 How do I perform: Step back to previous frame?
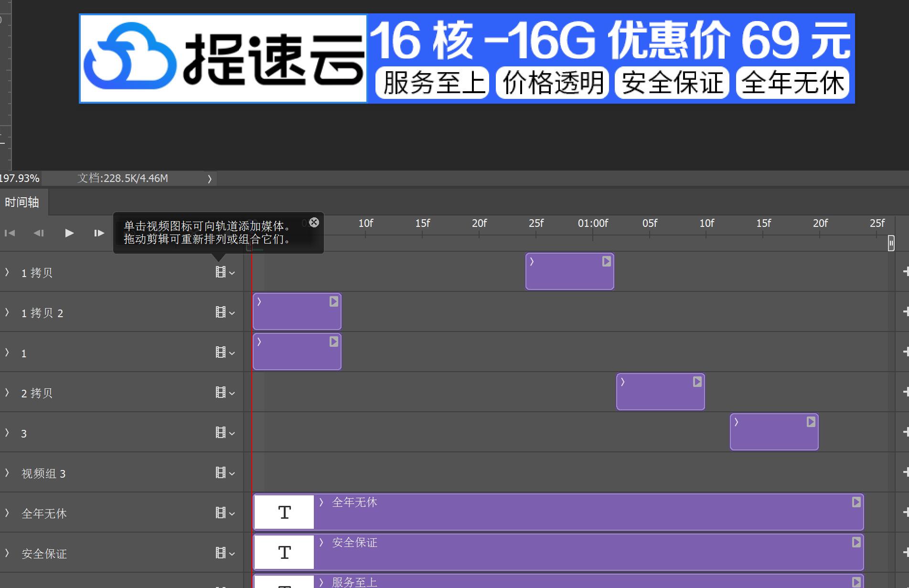point(39,233)
